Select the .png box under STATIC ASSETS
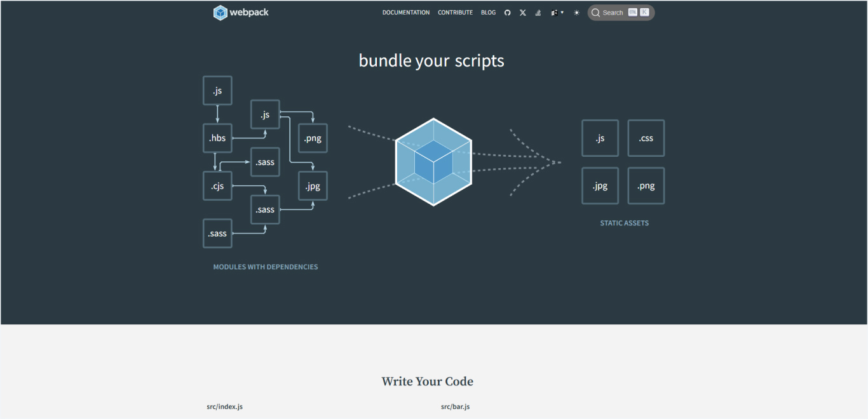 [646, 185]
